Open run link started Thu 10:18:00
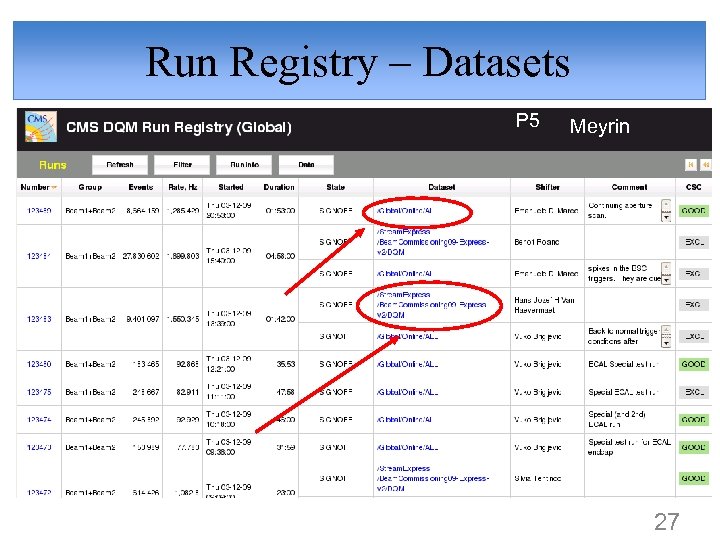 pyautogui.click(x=39, y=420)
